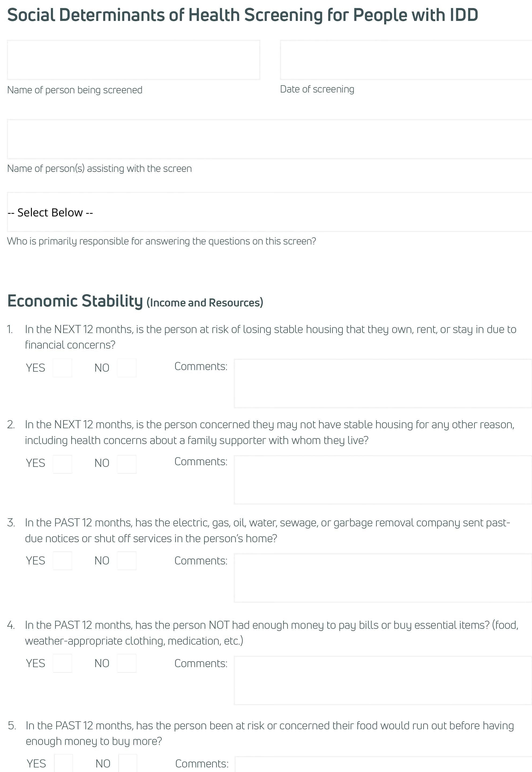This screenshot has height=772, width=532.
Task: Check NO for question 1 housing risk
Action: [x=127, y=368]
